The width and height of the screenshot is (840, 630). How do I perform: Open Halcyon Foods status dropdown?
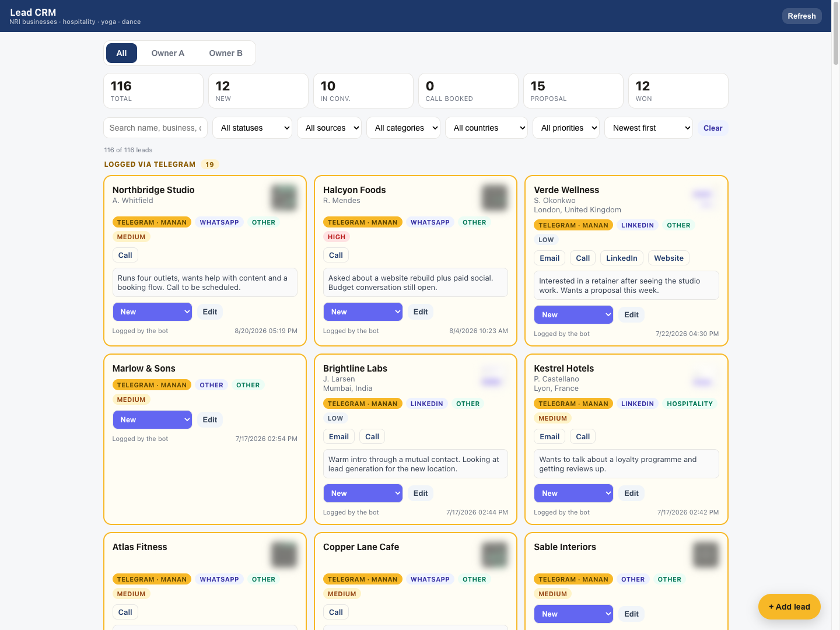point(363,312)
